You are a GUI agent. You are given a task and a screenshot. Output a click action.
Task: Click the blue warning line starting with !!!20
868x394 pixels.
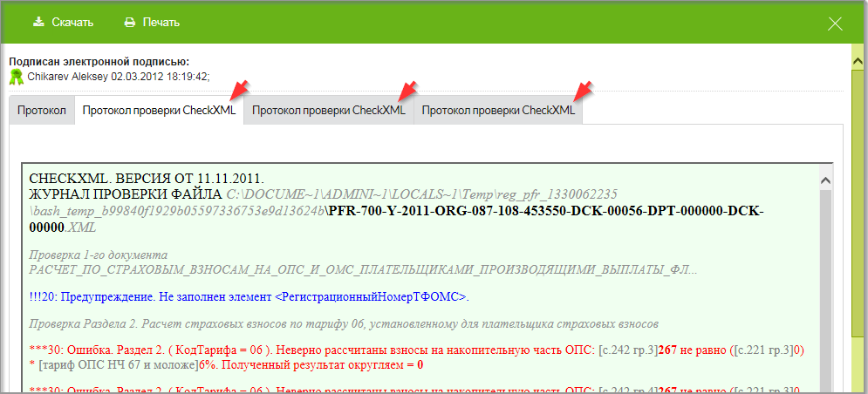click(x=249, y=297)
